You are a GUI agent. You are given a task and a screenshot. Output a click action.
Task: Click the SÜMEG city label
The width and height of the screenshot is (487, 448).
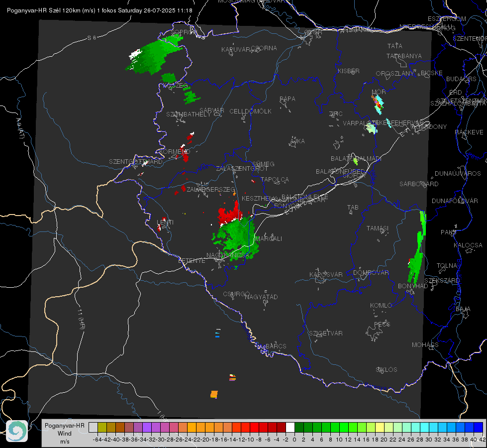(263, 164)
